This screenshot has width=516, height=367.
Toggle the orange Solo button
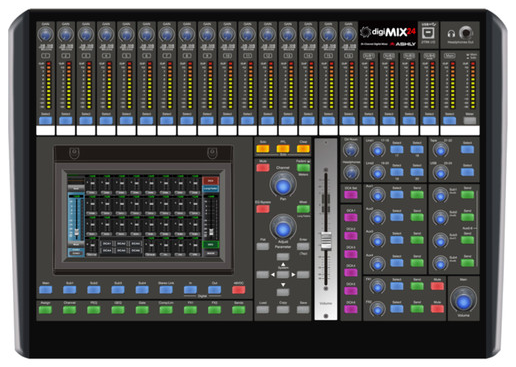tap(263, 149)
